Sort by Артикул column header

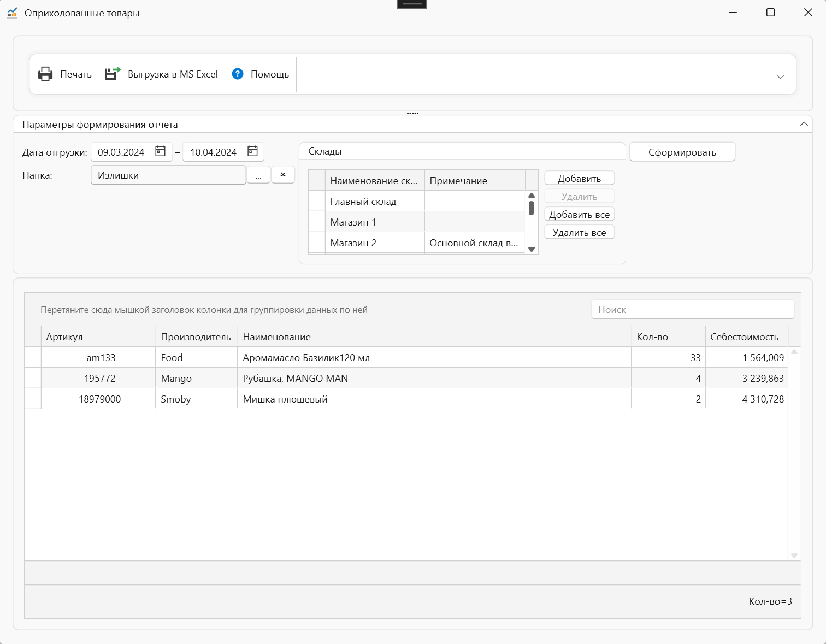tap(98, 336)
